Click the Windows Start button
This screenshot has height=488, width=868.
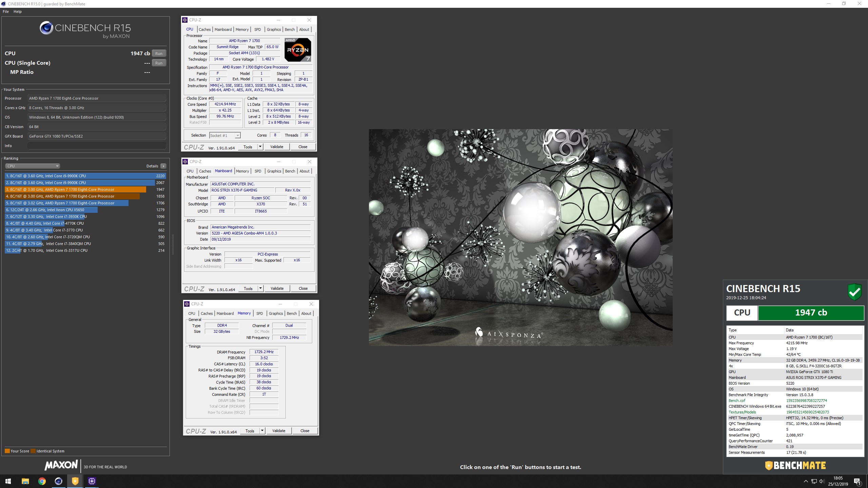tap(8, 481)
